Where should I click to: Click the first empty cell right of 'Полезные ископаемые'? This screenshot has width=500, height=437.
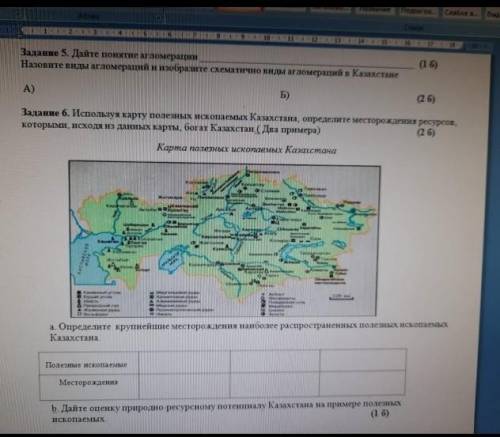pyautogui.click(x=184, y=362)
